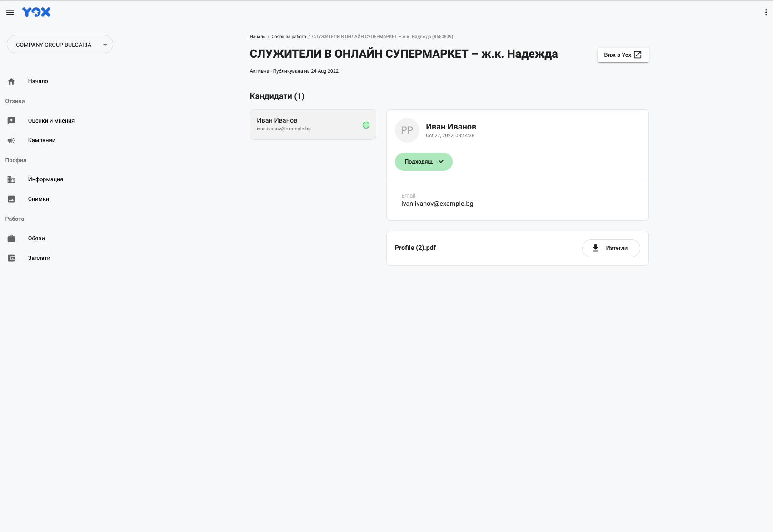Image resolution: width=773 pixels, height=532 pixels.
Task: Click the building icon for Информация
Action: [11, 179]
